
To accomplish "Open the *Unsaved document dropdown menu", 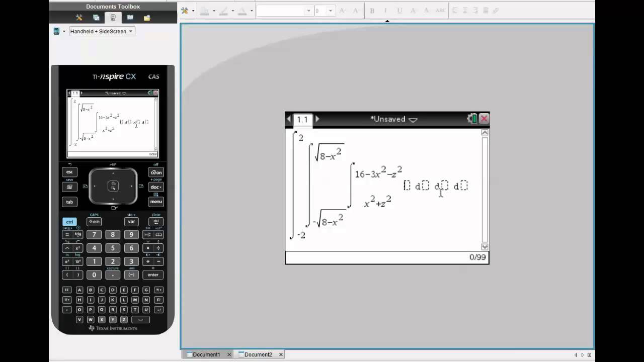I will (394, 119).
